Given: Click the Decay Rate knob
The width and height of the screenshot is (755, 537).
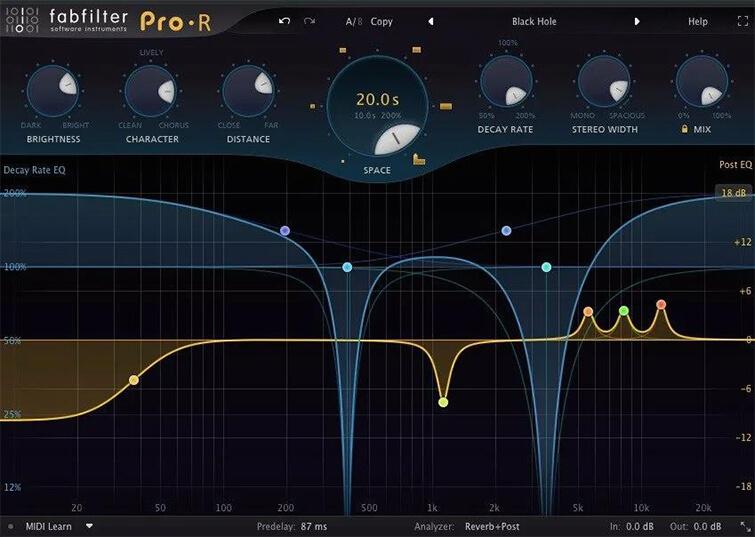Looking at the screenshot, I should pyautogui.click(x=506, y=81).
